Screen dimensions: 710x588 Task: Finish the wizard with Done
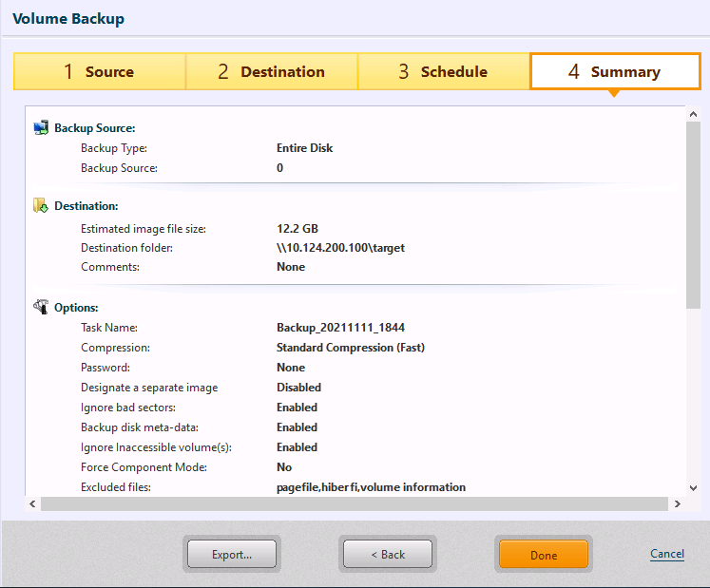tap(544, 555)
